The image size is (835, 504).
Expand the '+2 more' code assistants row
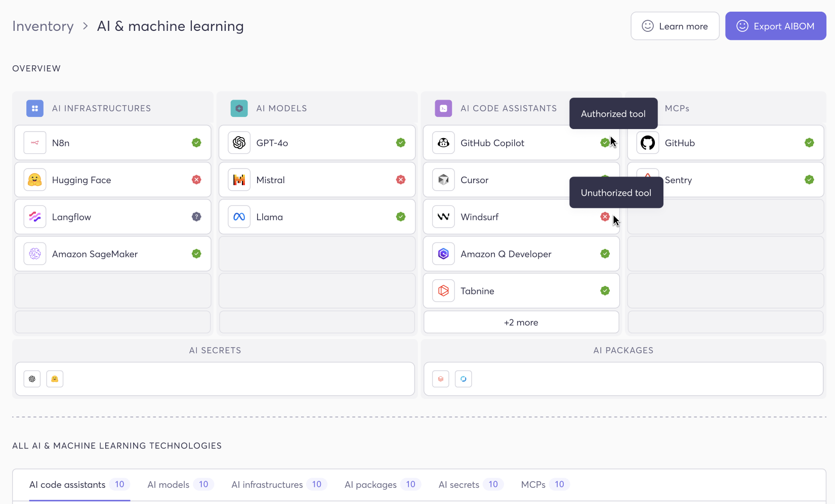tap(521, 322)
